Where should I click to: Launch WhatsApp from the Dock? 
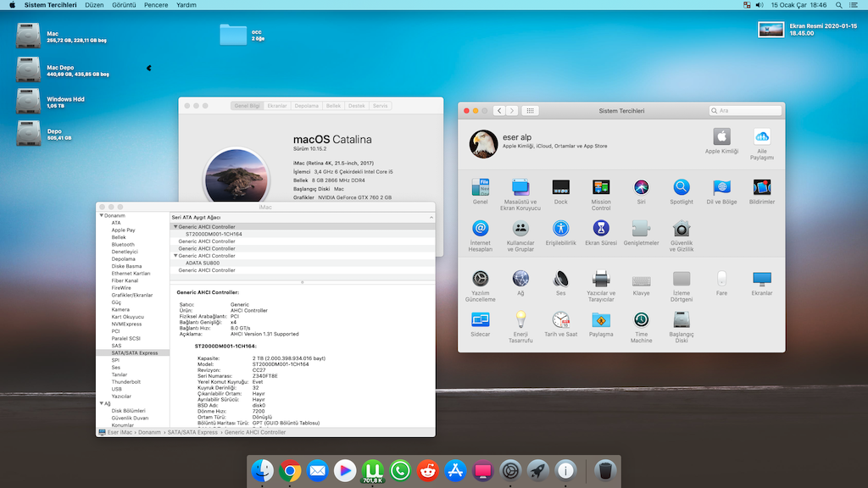point(399,469)
